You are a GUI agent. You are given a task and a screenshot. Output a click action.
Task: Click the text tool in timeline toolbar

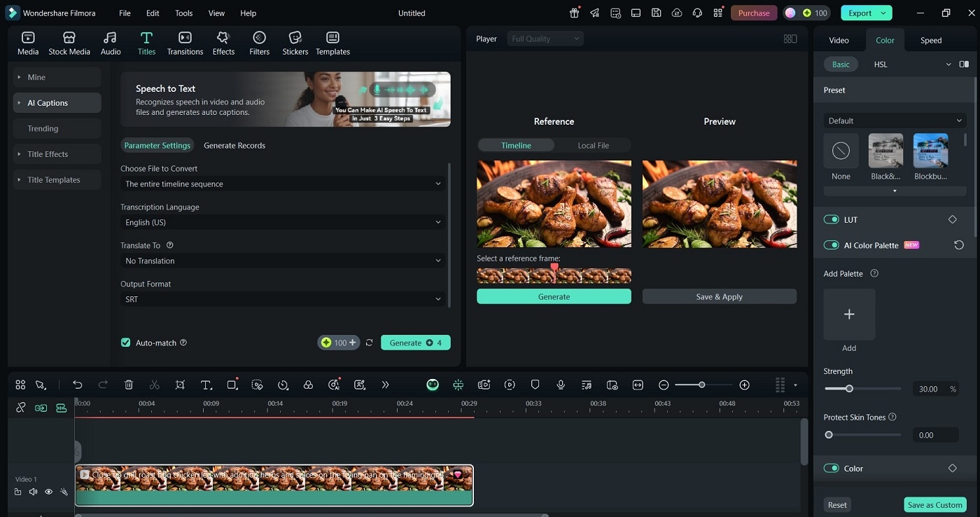pos(206,385)
